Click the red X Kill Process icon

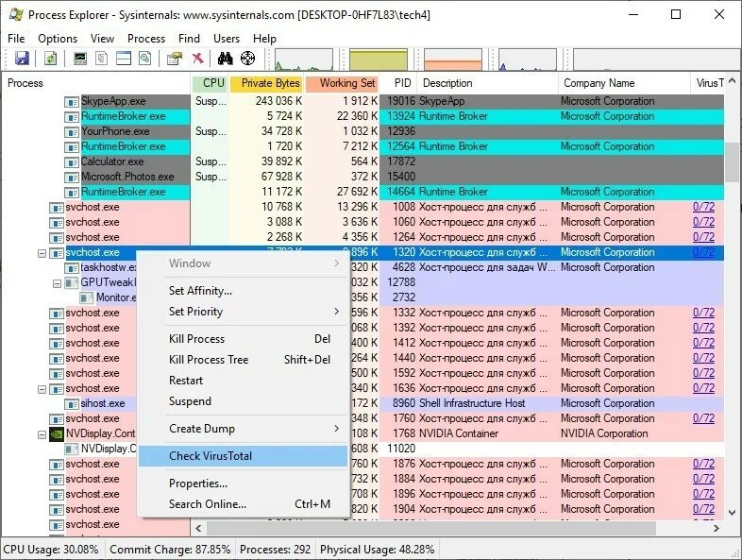pyautogui.click(x=198, y=59)
